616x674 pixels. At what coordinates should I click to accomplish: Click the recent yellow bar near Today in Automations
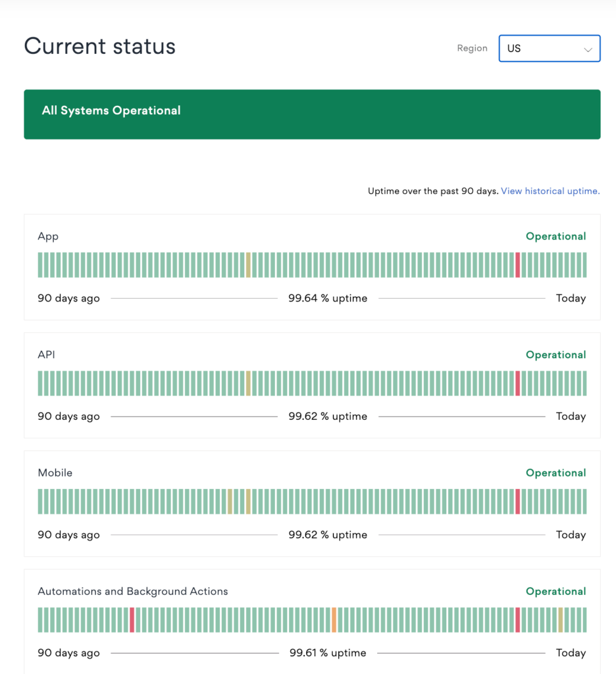coord(559,619)
